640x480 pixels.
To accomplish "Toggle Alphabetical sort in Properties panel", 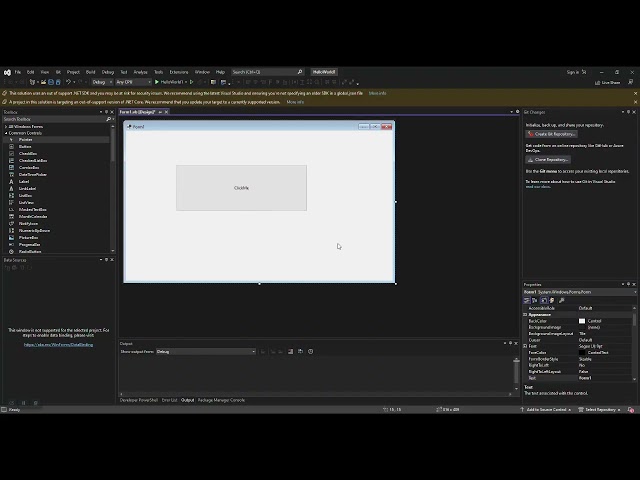I will click(535, 300).
